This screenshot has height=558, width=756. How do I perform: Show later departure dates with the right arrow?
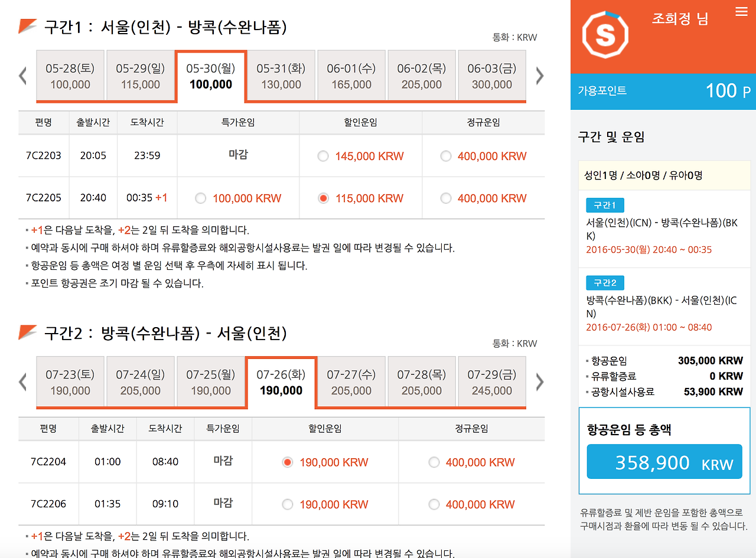click(x=539, y=76)
